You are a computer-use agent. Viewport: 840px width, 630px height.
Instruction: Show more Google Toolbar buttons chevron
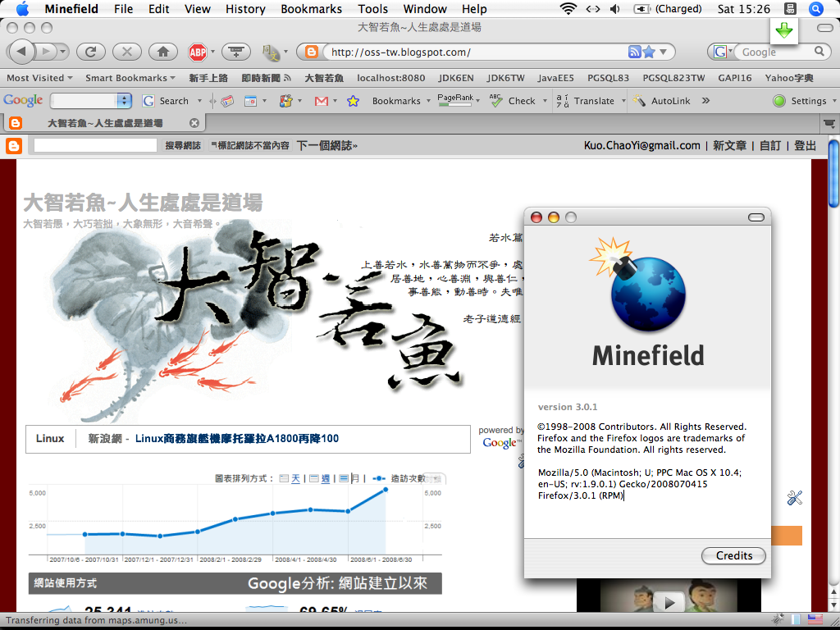(705, 101)
